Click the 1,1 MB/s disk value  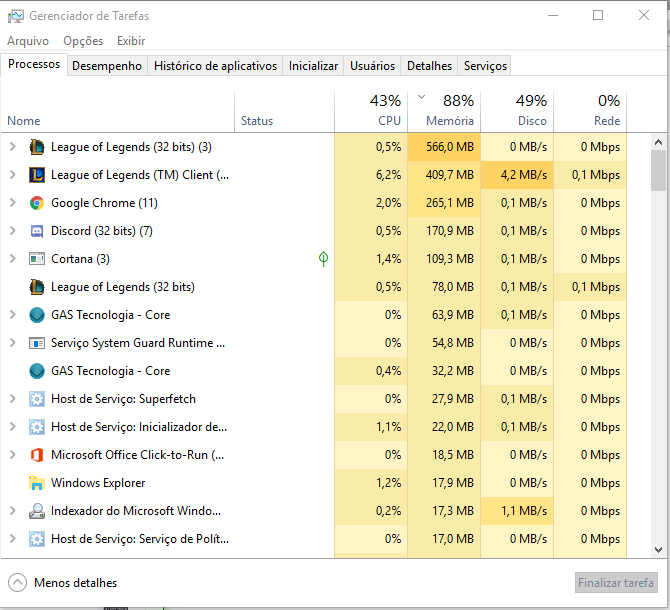coord(524,511)
